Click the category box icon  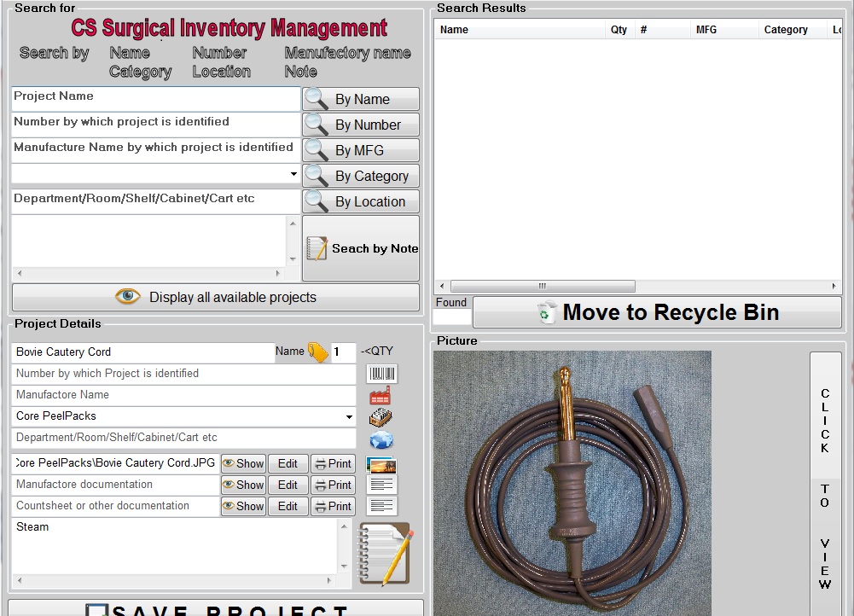(x=381, y=418)
